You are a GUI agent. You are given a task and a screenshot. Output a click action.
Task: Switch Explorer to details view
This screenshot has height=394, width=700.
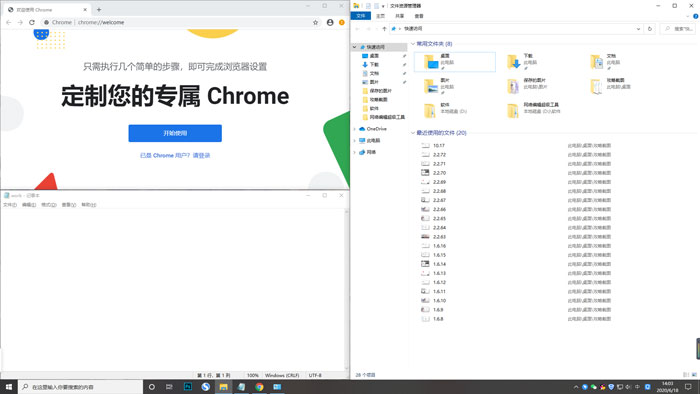coord(686,375)
